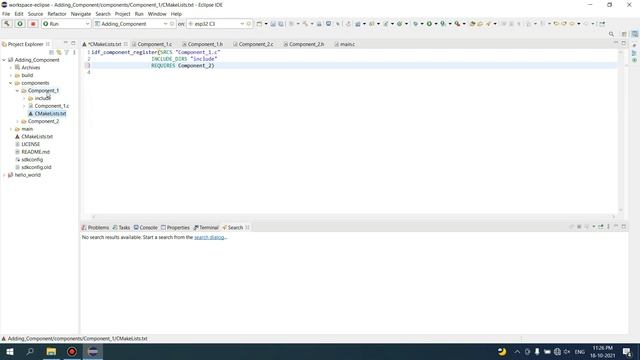Click the Build hammer icon in launch bar

pos(7,24)
